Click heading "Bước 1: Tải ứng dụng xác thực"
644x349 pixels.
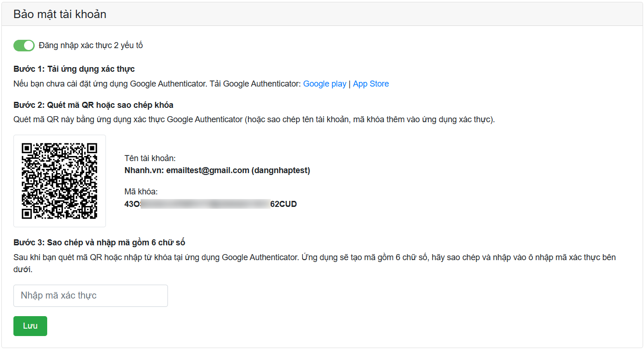[x=74, y=69]
